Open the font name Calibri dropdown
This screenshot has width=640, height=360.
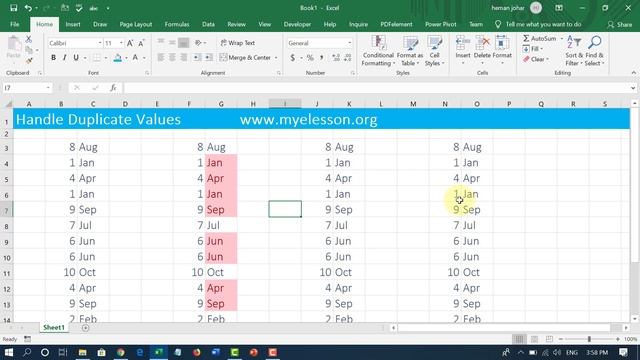pos(100,43)
